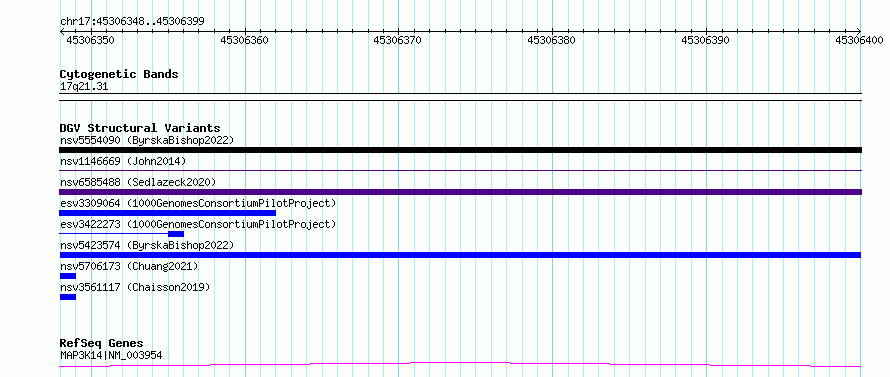Click the nsv1146669 (John2014) label
The height and width of the screenshot is (377, 890).
click(x=123, y=161)
